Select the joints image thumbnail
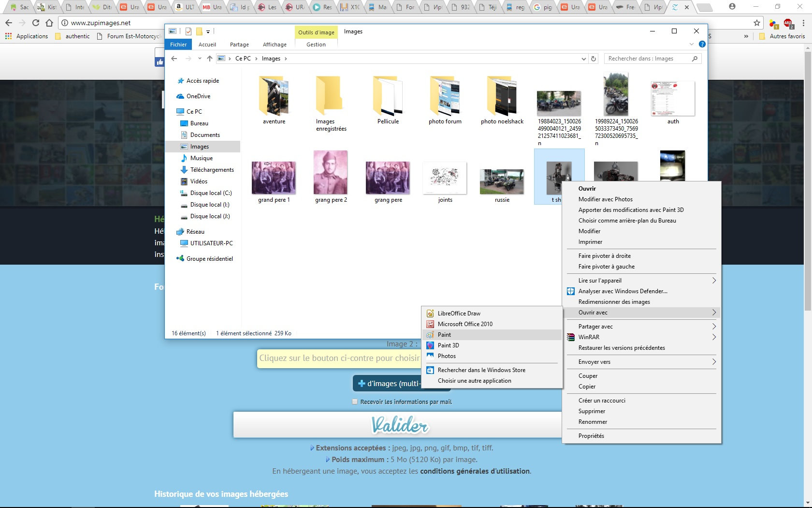 pyautogui.click(x=445, y=178)
